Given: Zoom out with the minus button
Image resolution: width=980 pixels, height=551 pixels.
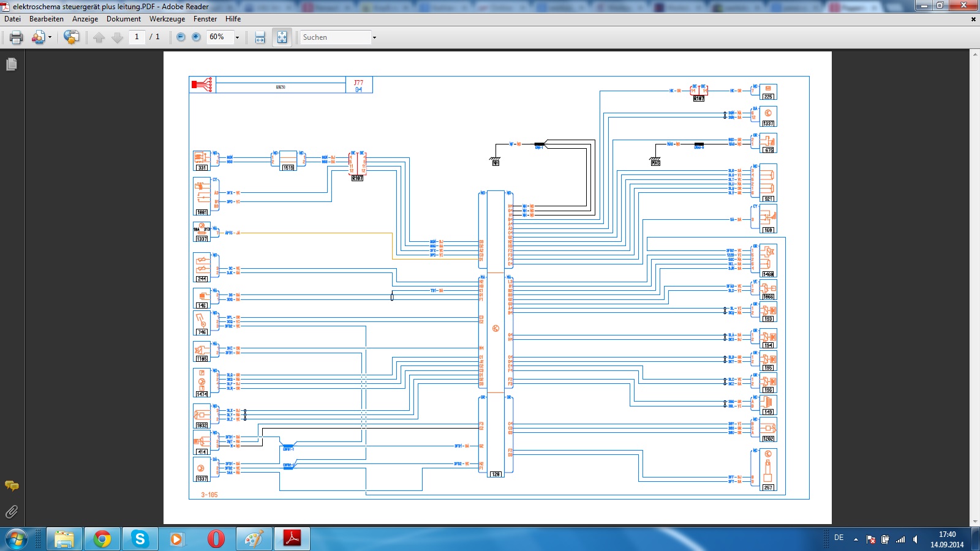Looking at the screenshot, I should 181,37.
